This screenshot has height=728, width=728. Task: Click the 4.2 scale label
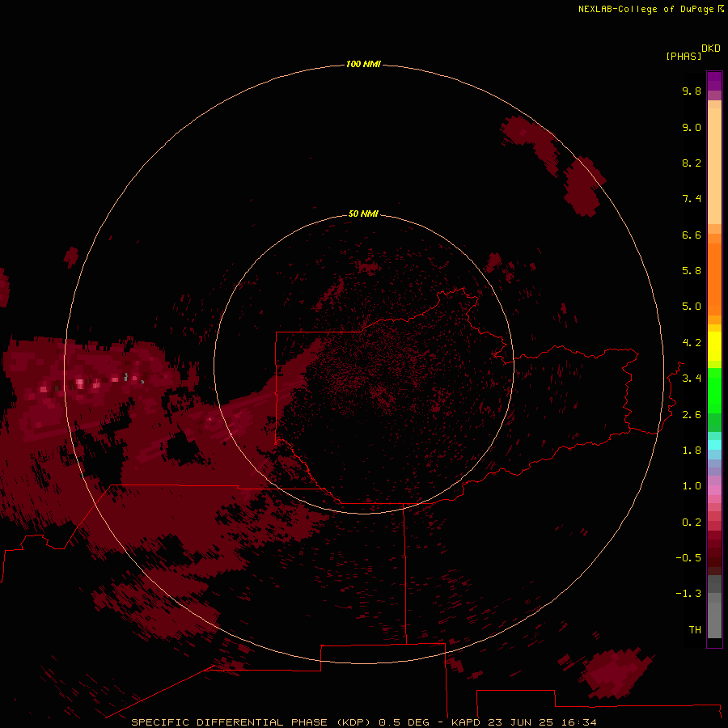click(692, 343)
